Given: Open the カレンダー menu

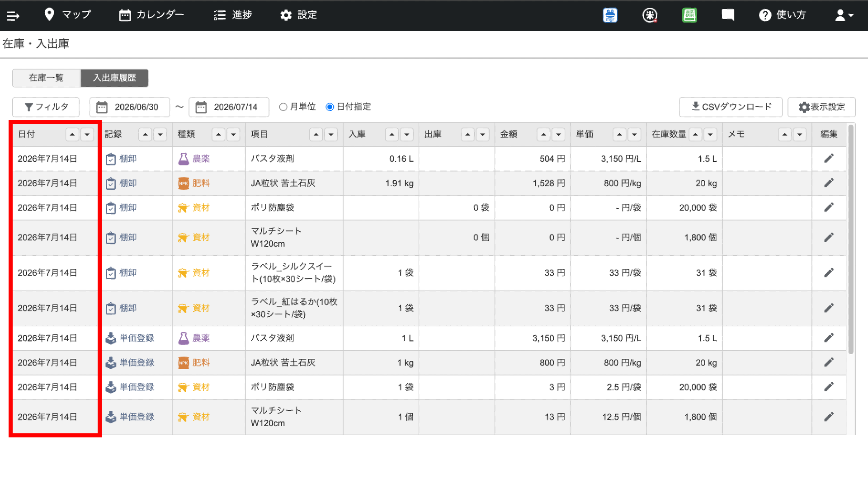Looking at the screenshot, I should tap(151, 15).
